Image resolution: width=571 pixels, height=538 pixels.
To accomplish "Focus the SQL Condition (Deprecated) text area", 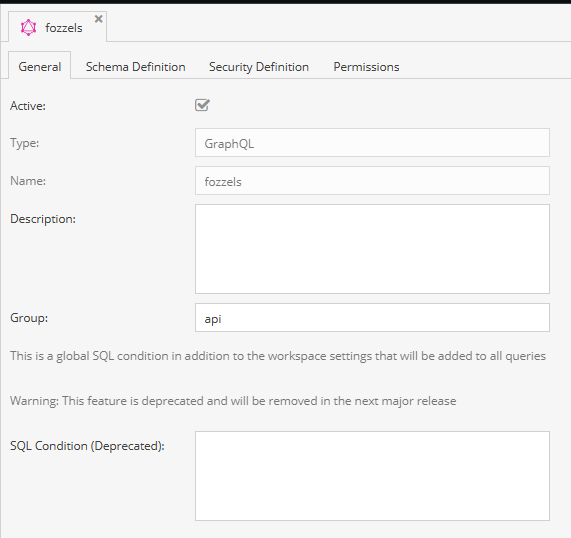I will (x=372, y=476).
